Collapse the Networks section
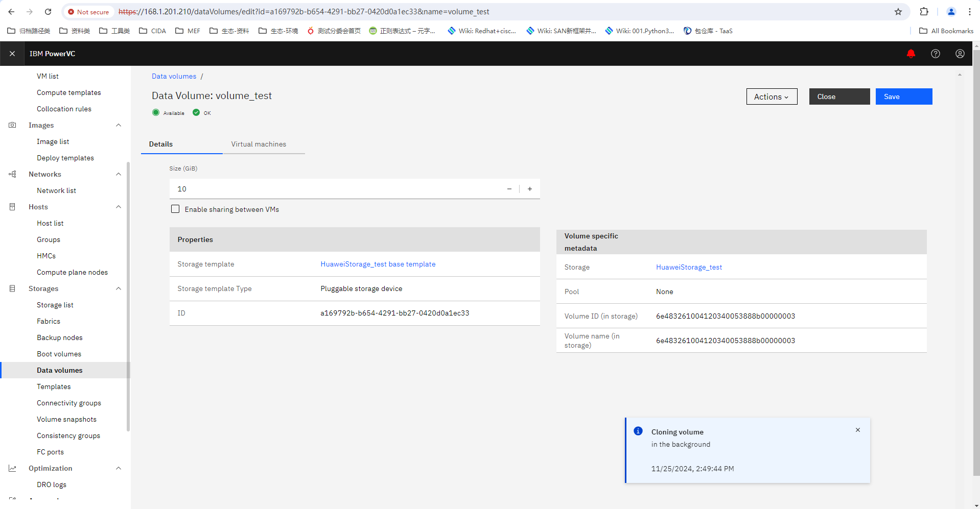Screen dimensions: 980x509 coord(119,174)
